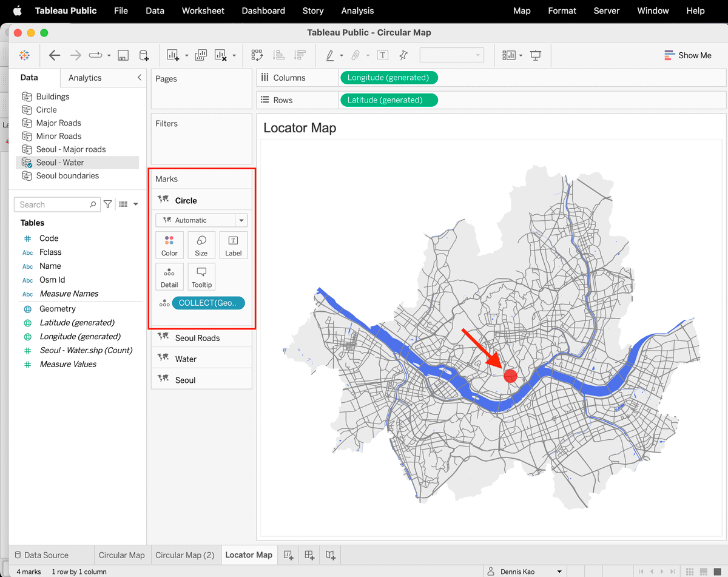Click the New Worksheet toolbar icon
Viewport: 728px width, 577px height.
tap(173, 55)
